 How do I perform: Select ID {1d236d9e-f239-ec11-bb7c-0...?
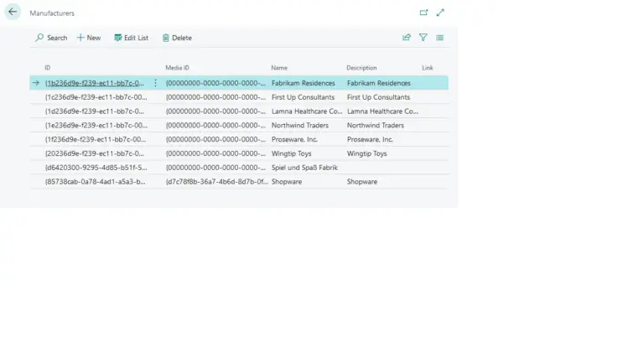(x=95, y=111)
